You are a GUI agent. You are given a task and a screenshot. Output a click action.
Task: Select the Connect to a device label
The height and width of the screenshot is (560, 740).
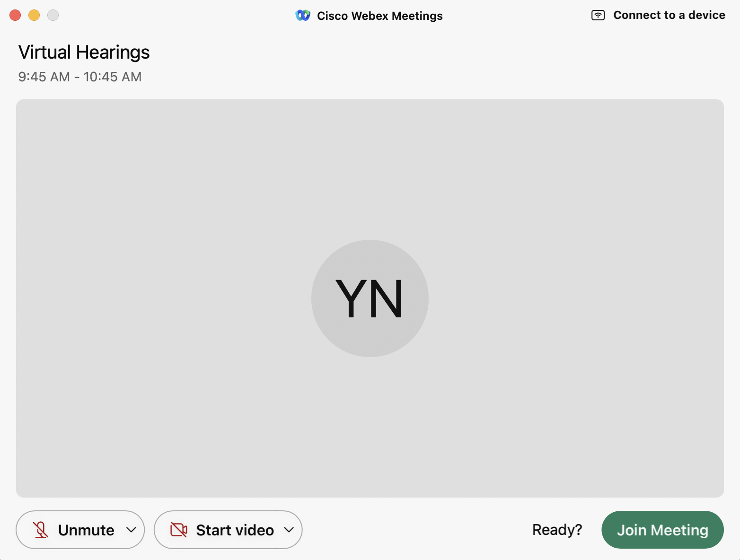[x=669, y=15]
